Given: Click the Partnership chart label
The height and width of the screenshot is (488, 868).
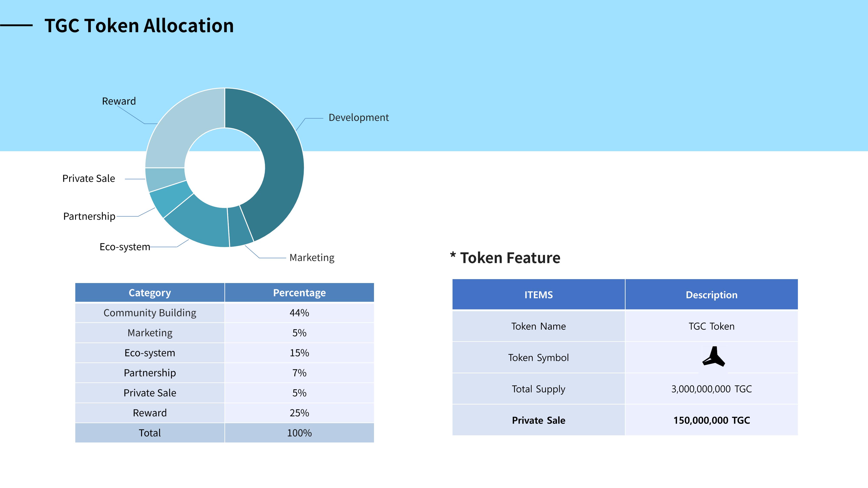Looking at the screenshot, I should 89,216.
